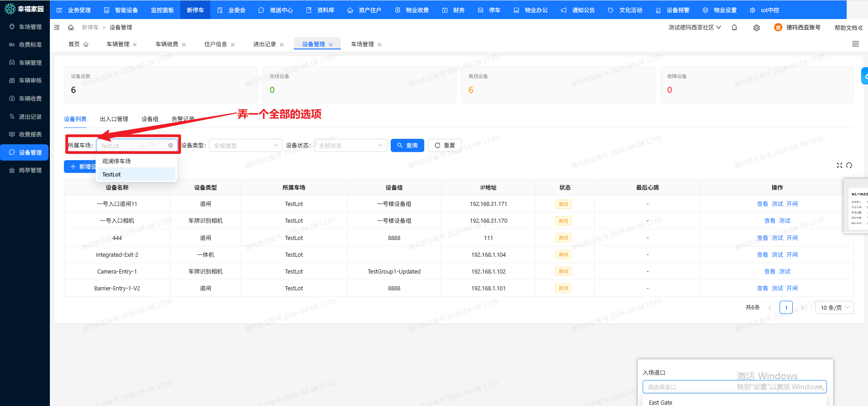Click the notification bell icon
The image size is (868, 406).
tap(734, 28)
